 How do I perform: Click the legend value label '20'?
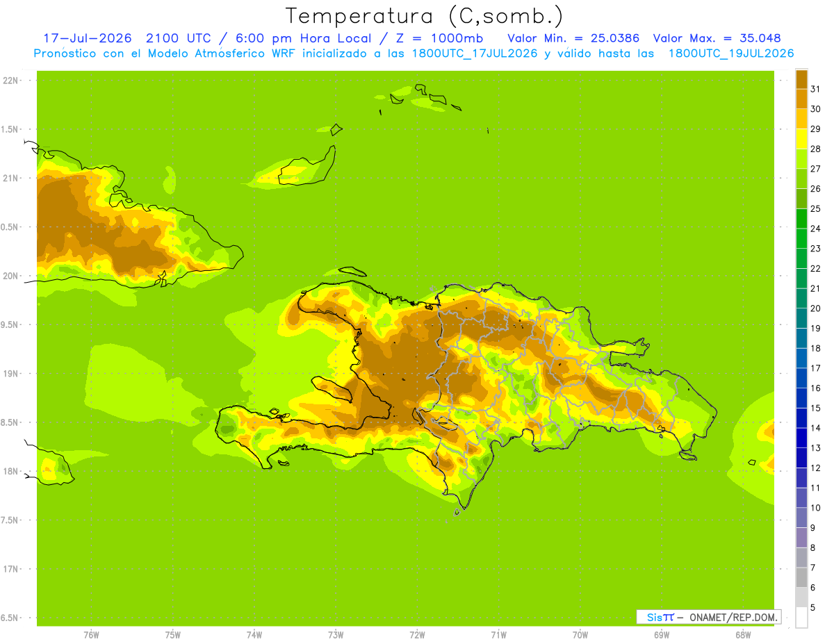tap(815, 308)
